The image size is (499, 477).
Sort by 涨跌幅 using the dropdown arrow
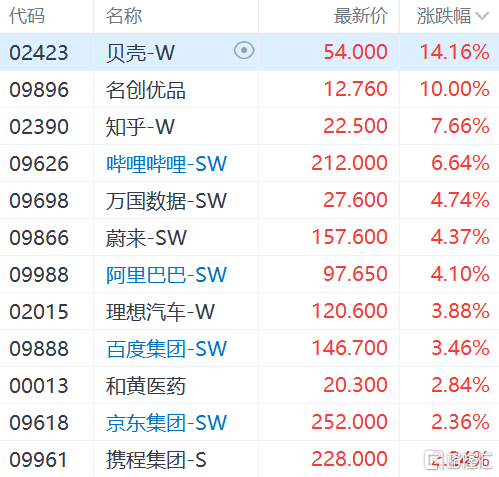(482, 16)
